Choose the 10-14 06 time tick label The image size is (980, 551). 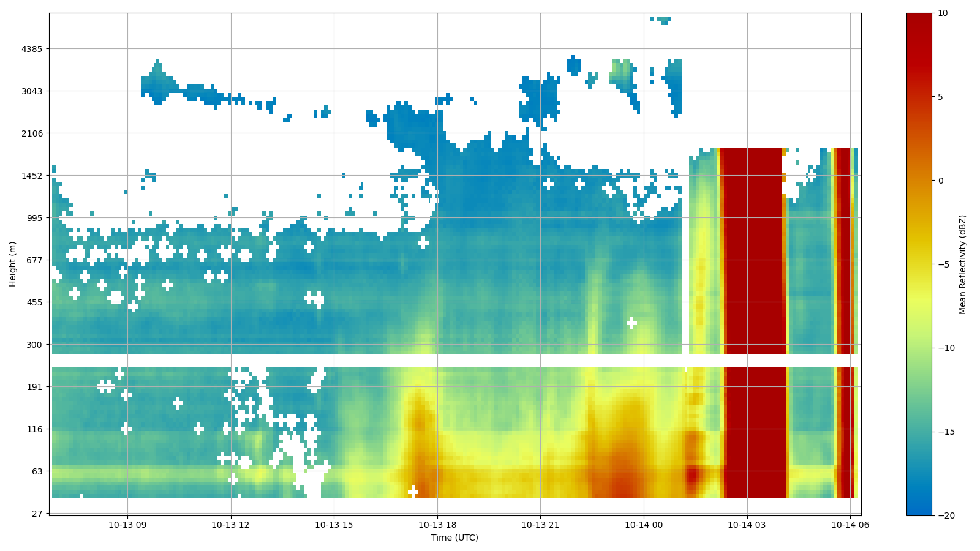tap(850, 525)
